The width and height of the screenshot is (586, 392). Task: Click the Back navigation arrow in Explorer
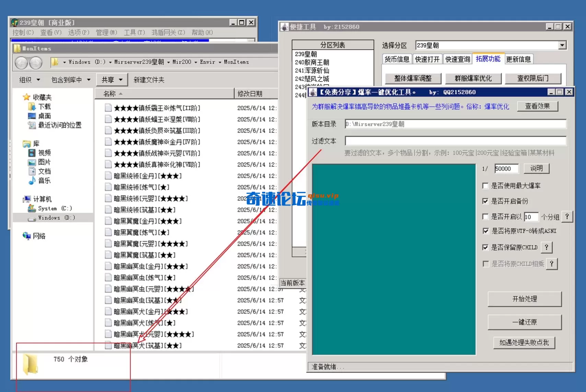coord(21,63)
